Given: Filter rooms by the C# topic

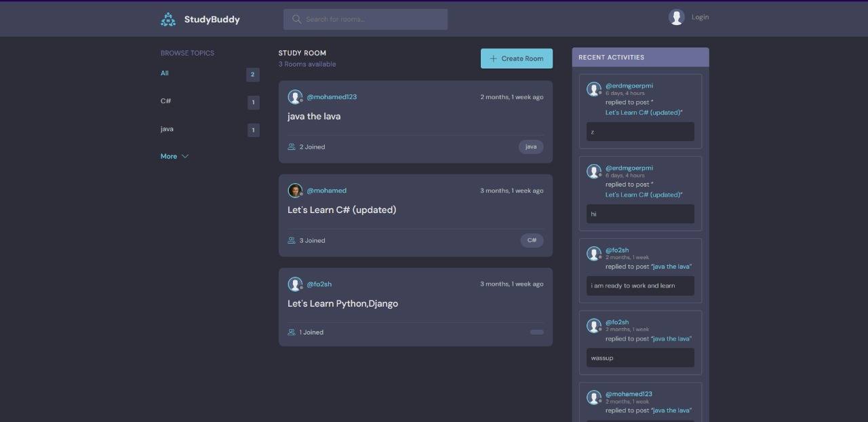Looking at the screenshot, I should [x=165, y=101].
